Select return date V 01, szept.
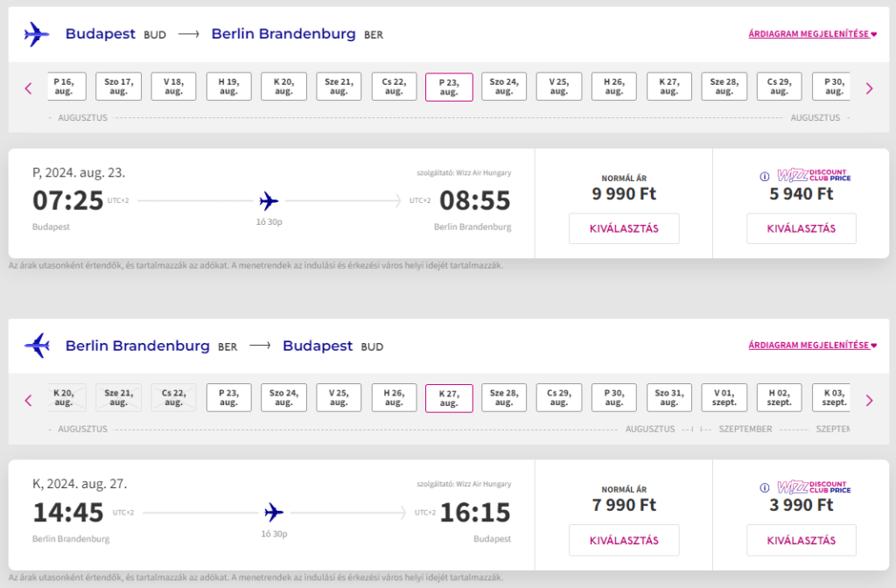 tap(724, 398)
